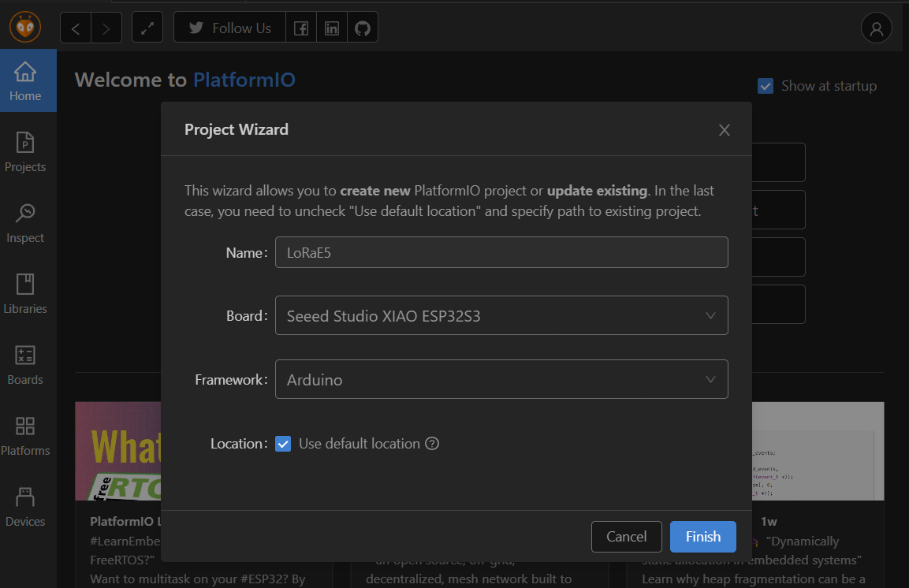Click the Name field containing LoRaE5

(x=501, y=252)
